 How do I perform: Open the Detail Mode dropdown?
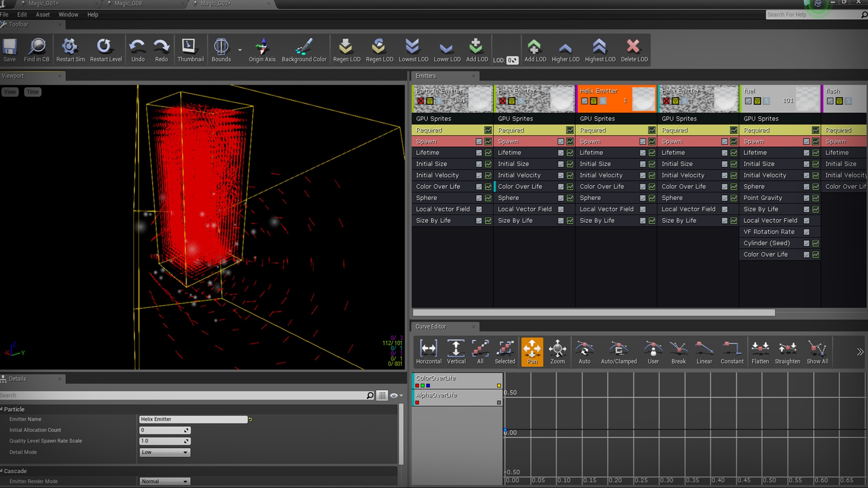pos(165,452)
